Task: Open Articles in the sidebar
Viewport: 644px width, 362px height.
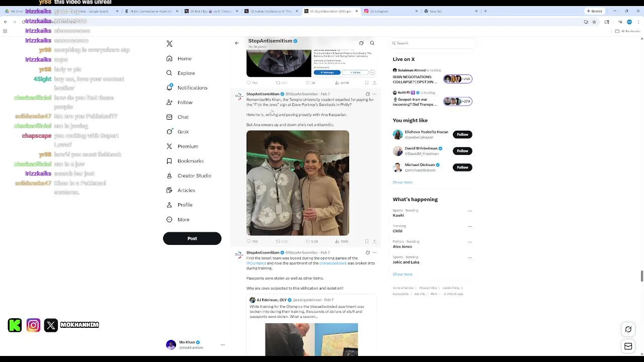Action: pyautogui.click(x=180, y=190)
